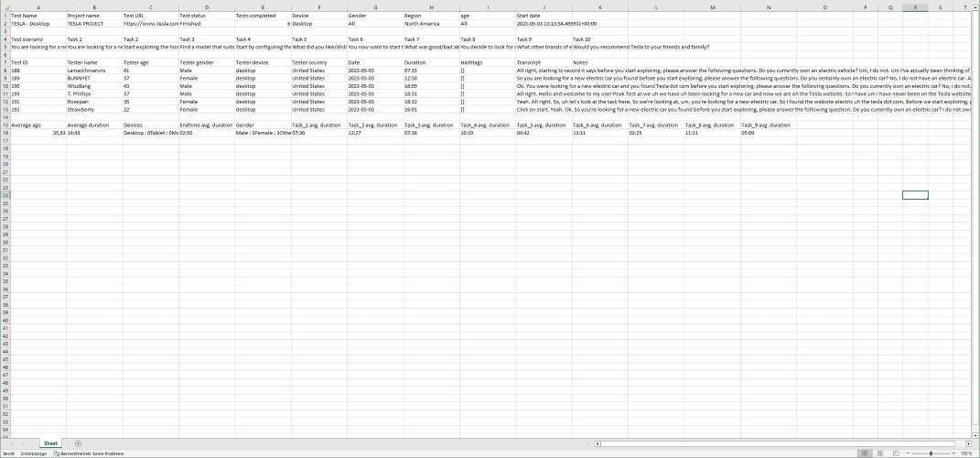The width and height of the screenshot is (980, 458).
Task: Adjust the zoom slider handle
Action: pyautogui.click(x=931, y=453)
